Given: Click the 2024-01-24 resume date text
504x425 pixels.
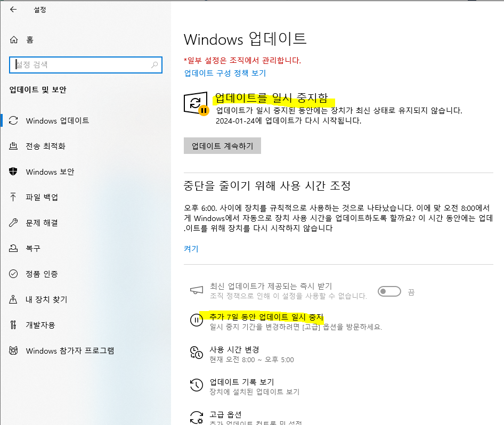Looking at the screenshot, I should [x=288, y=121].
